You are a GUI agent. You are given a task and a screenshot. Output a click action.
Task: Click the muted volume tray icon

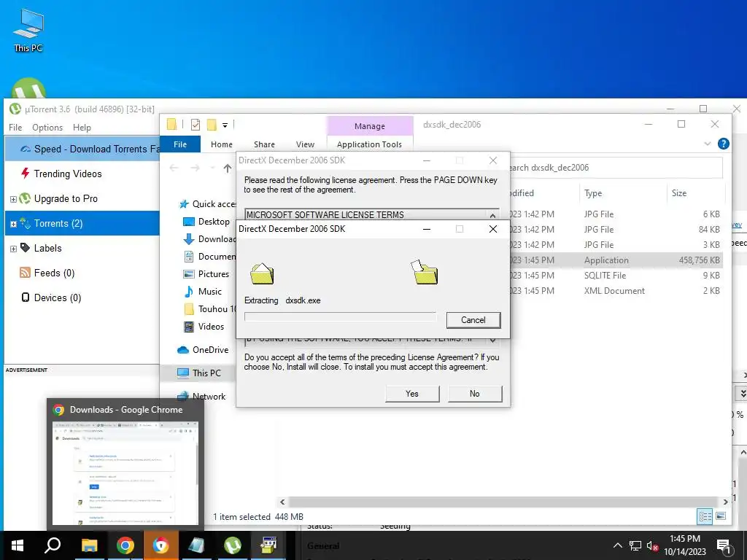(652, 545)
